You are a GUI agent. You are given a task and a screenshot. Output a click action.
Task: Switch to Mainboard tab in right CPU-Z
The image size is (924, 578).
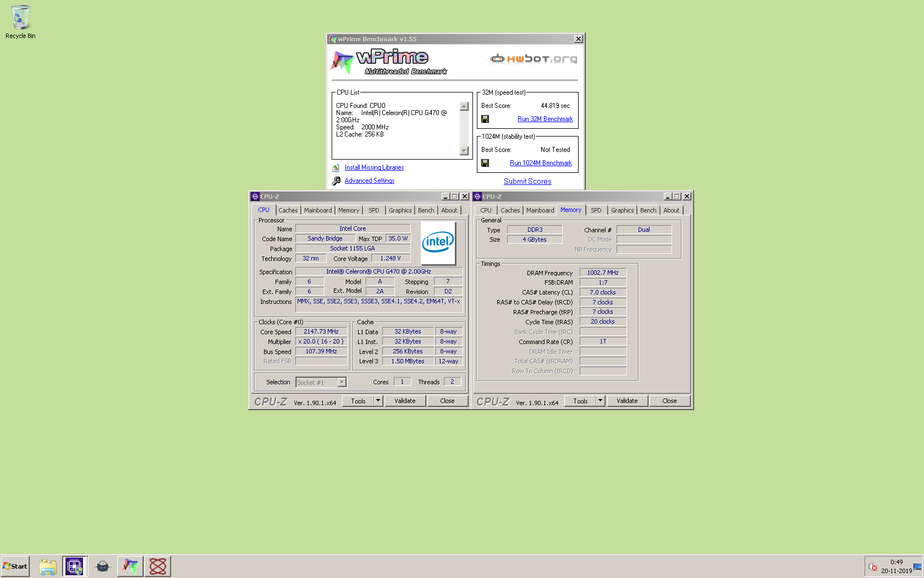[x=540, y=210]
